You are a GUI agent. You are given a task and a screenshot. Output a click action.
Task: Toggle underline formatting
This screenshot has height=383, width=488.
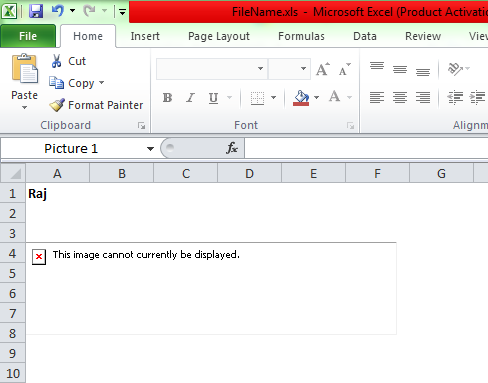click(213, 98)
